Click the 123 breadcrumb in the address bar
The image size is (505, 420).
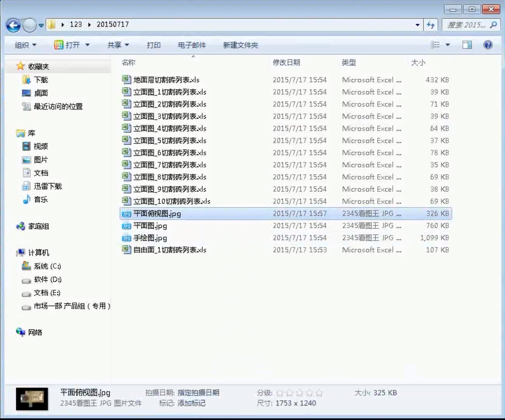[x=75, y=25]
